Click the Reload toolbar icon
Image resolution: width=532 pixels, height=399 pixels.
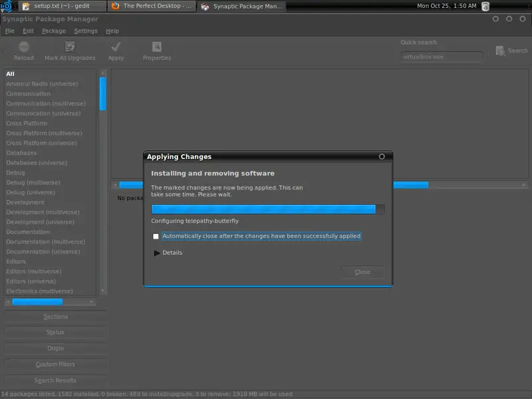coord(24,47)
